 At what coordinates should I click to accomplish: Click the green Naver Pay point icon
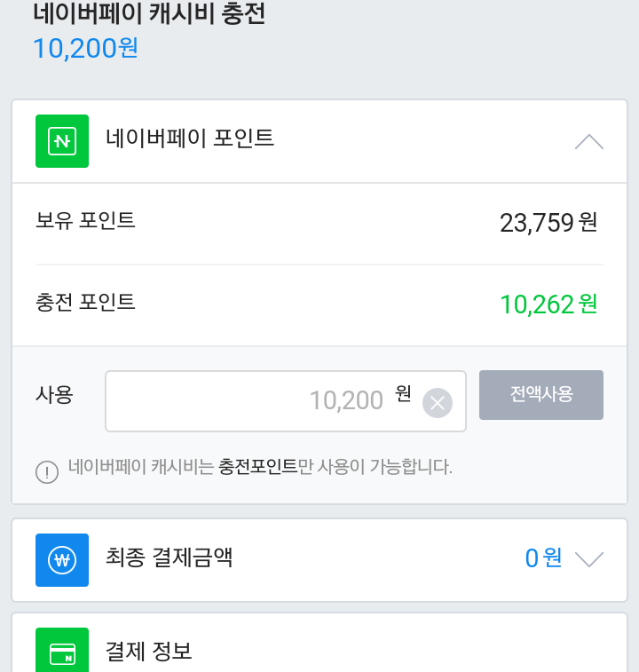[62, 141]
